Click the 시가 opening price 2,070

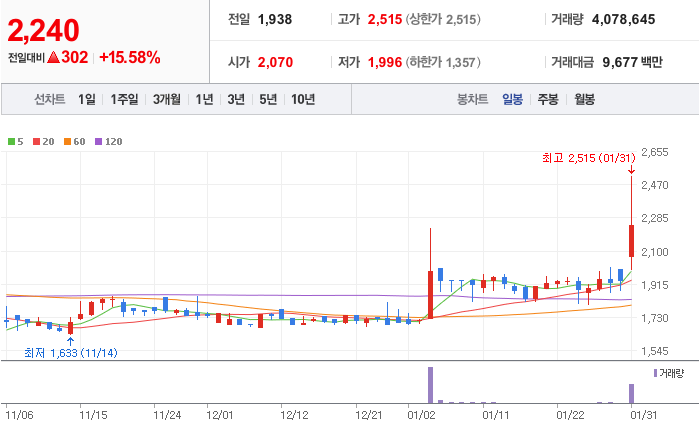point(275,62)
